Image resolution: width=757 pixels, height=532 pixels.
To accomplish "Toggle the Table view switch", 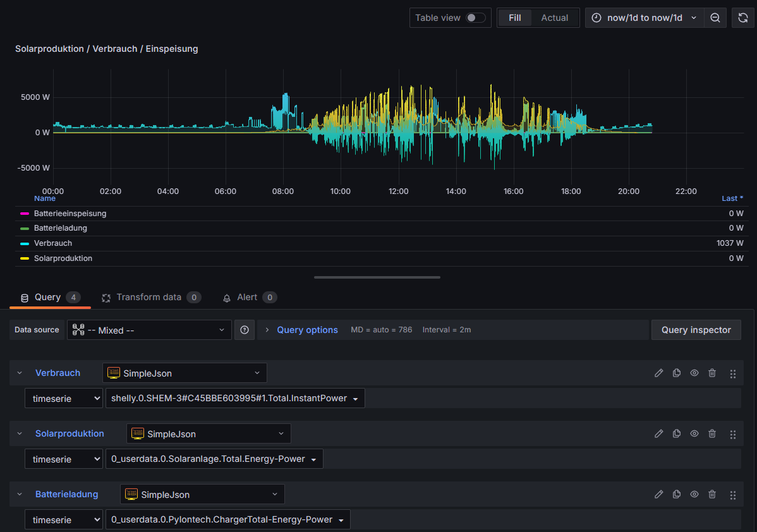I will pos(475,18).
